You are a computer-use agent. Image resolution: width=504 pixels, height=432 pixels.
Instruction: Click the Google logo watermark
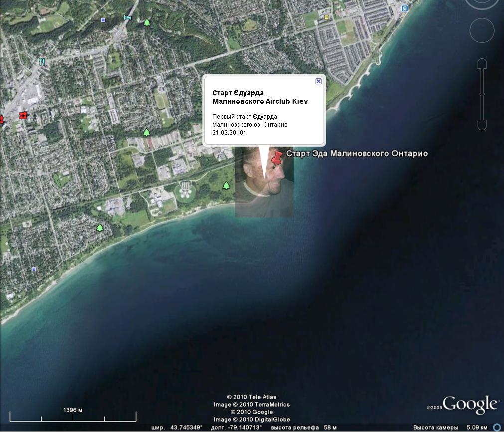click(470, 405)
